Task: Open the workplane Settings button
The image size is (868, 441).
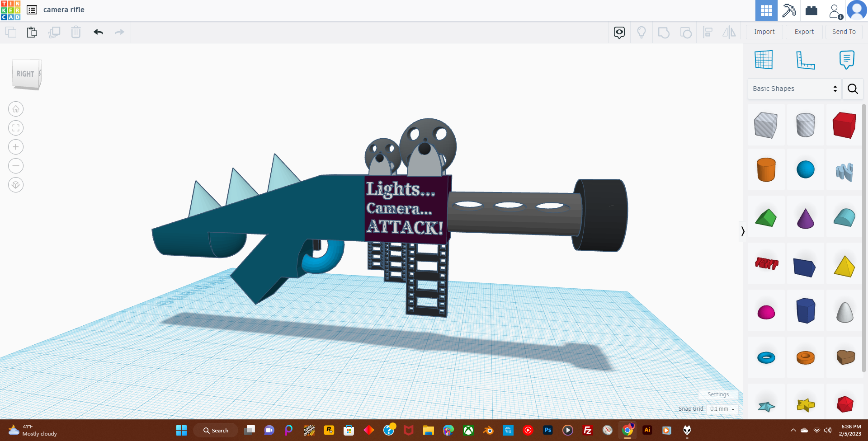Action: (718, 394)
